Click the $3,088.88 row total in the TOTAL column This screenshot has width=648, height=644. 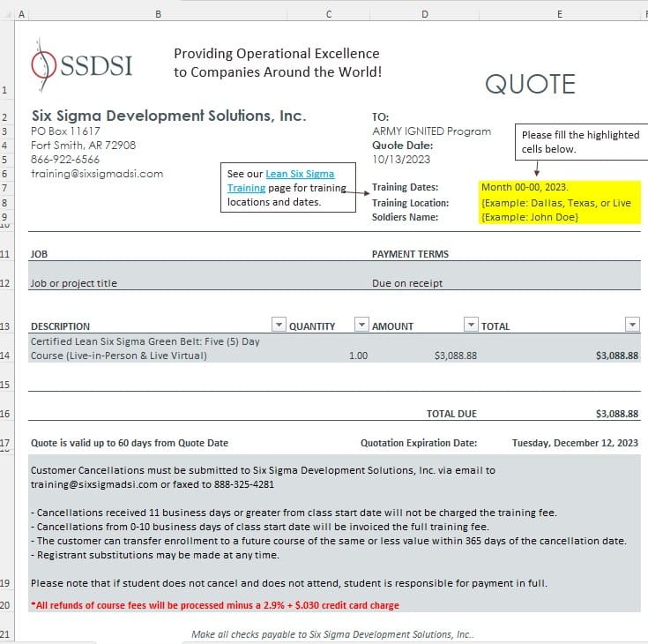(616, 356)
